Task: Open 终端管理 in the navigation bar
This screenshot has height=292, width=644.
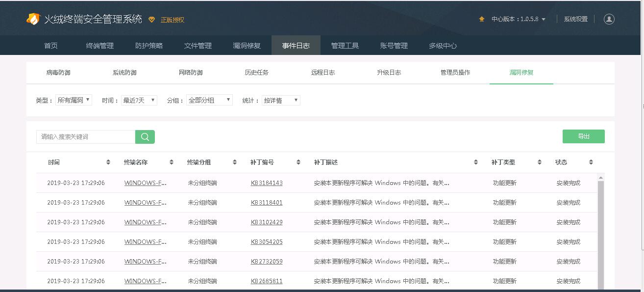Action: pyautogui.click(x=99, y=46)
